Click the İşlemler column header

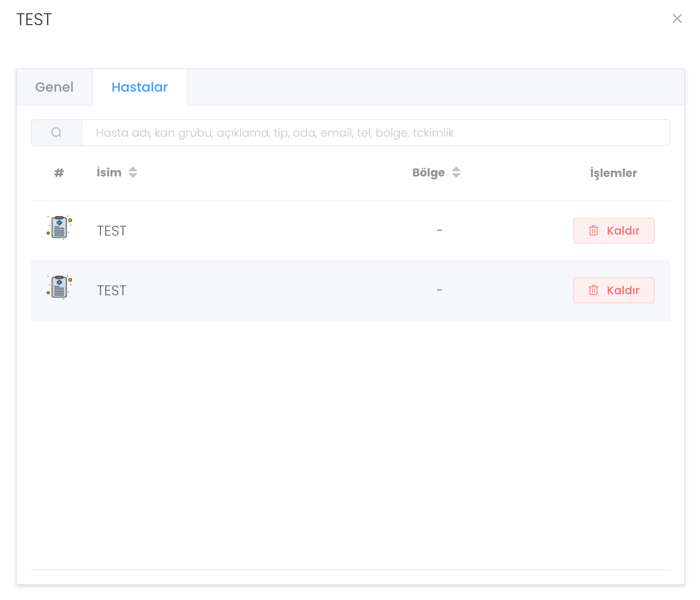pyautogui.click(x=613, y=173)
